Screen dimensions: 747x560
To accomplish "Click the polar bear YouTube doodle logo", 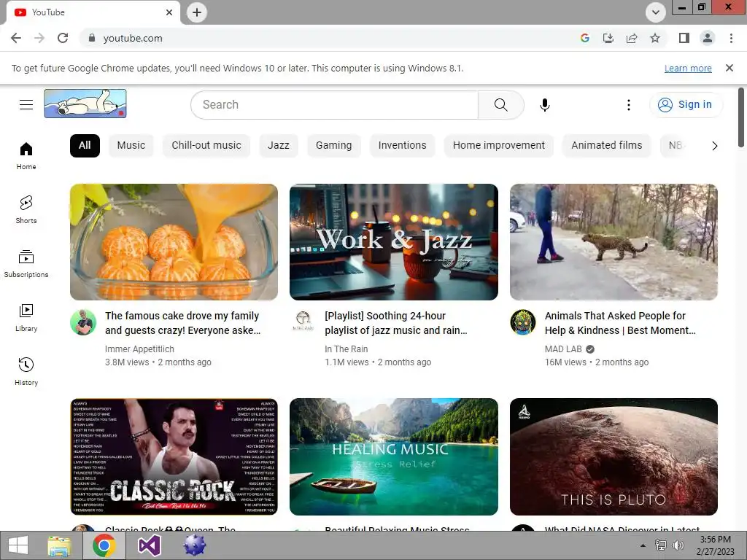I will pyautogui.click(x=85, y=104).
